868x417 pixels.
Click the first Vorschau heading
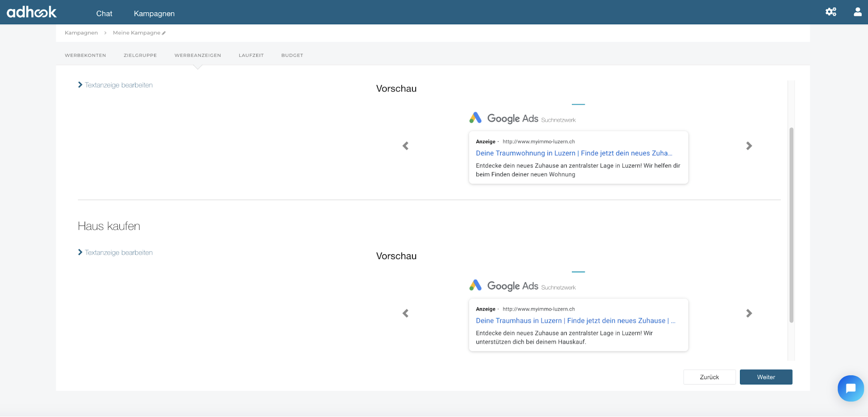click(x=396, y=89)
